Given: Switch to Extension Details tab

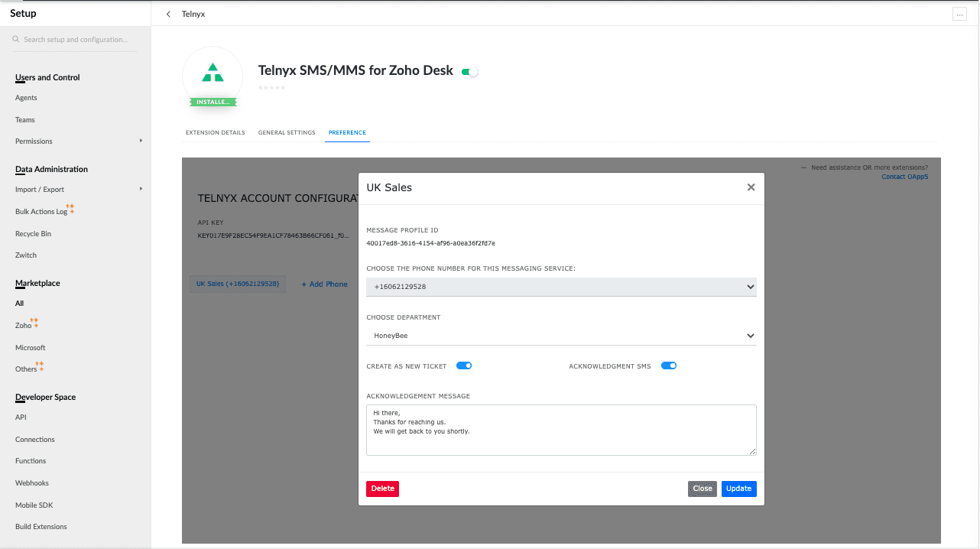Looking at the screenshot, I should coord(216,132).
